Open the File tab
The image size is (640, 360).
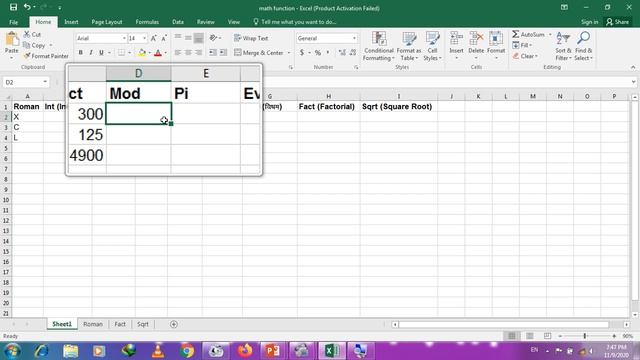[x=13, y=22]
